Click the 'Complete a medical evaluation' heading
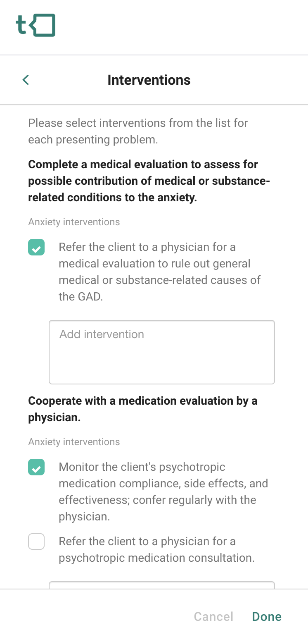The image size is (308, 644). (x=149, y=181)
